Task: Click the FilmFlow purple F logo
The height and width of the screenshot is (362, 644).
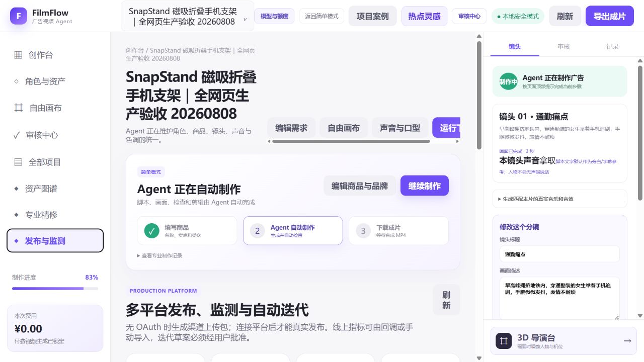Action: 19,16
